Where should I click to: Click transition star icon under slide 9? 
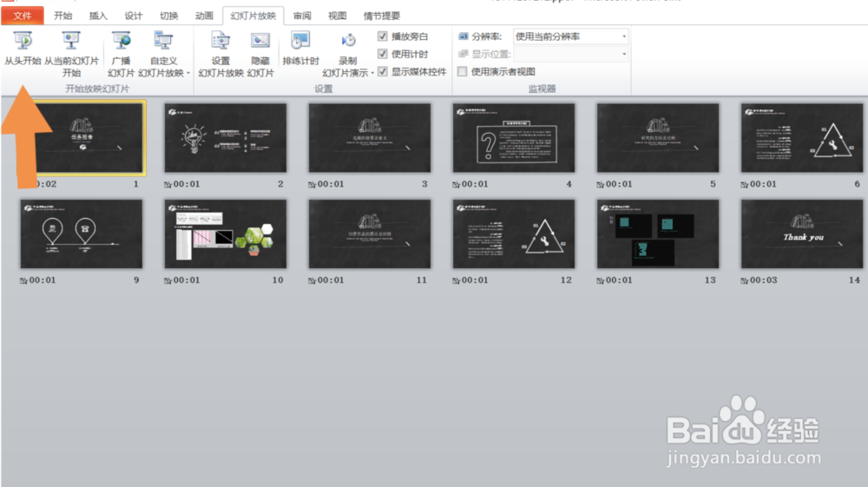[x=23, y=281]
